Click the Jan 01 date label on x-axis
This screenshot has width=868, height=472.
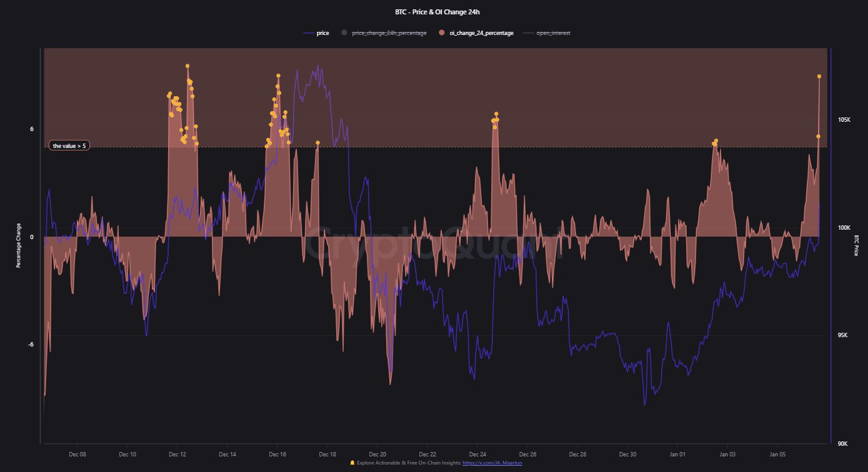pyautogui.click(x=677, y=454)
